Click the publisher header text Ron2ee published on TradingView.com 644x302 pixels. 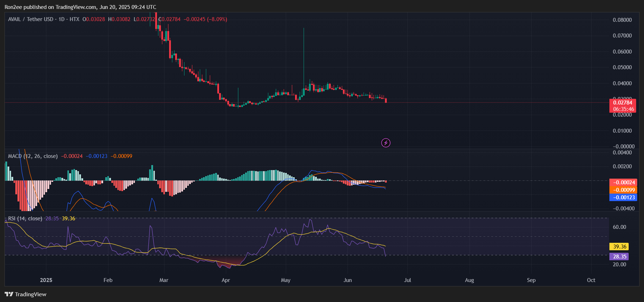pyautogui.click(x=50, y=7)
